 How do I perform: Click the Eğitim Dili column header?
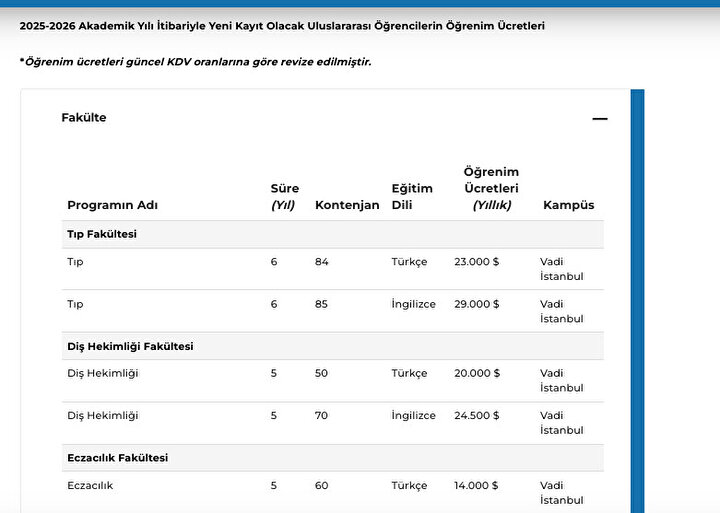tap(412, 197)
